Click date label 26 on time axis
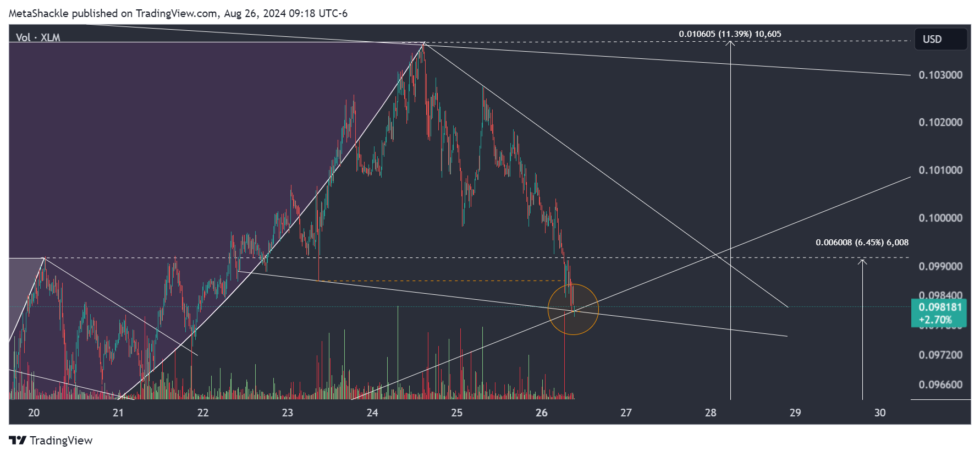The width and height of the screenshot is (980, 456). (542, 413)
